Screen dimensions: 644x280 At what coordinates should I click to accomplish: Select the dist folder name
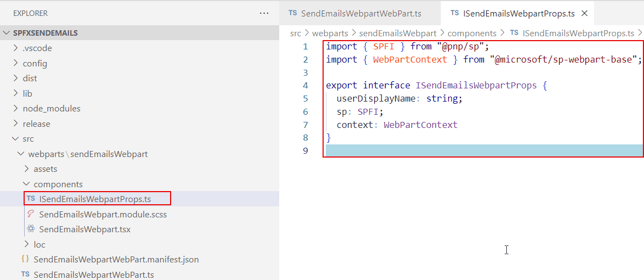pyautogui.click(x=30, y=78)
